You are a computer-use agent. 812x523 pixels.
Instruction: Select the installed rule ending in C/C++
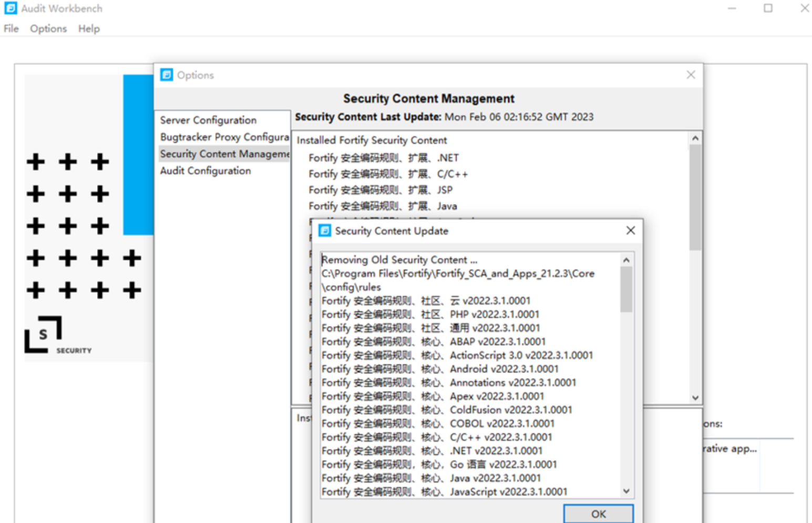tap(388, 174)
